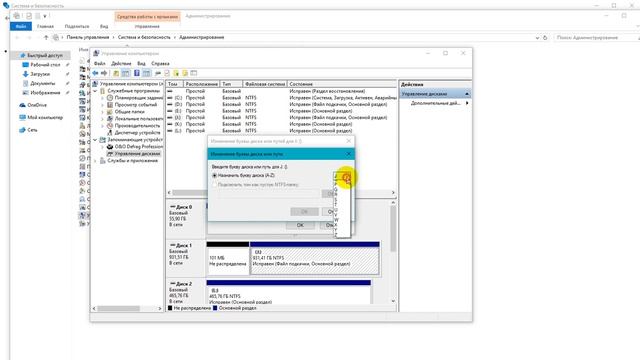This screenshot has height=360, width=640.
Task: Click the Explorer search field Поиск: Администрирование
Action: click(x=596, y=38)
